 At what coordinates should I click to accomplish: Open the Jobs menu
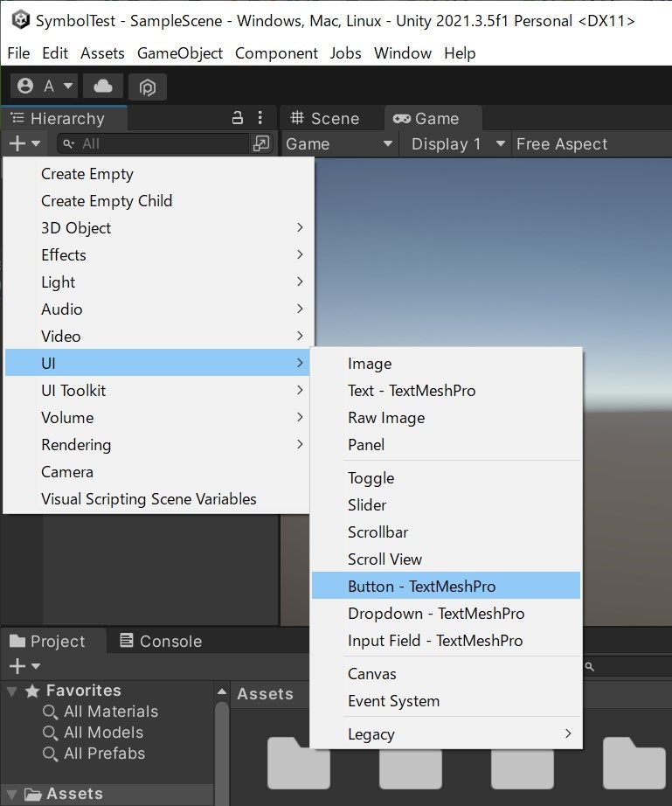pos(345,53)
